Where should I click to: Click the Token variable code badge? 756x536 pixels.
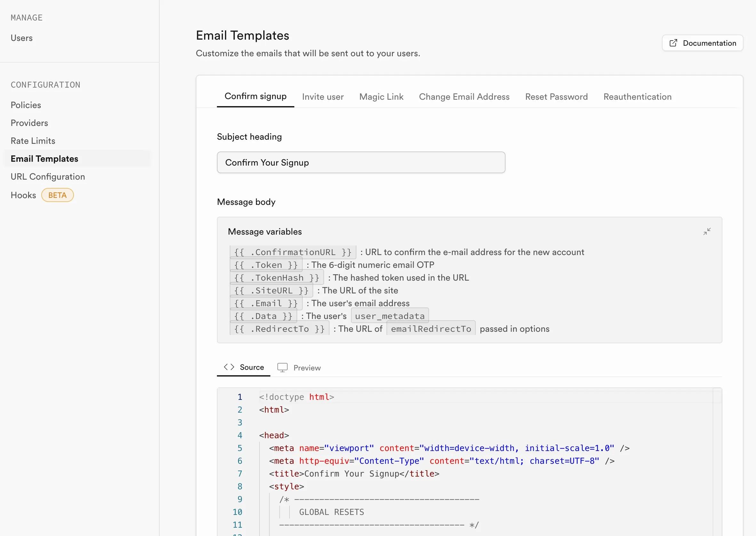coord(265,265)
